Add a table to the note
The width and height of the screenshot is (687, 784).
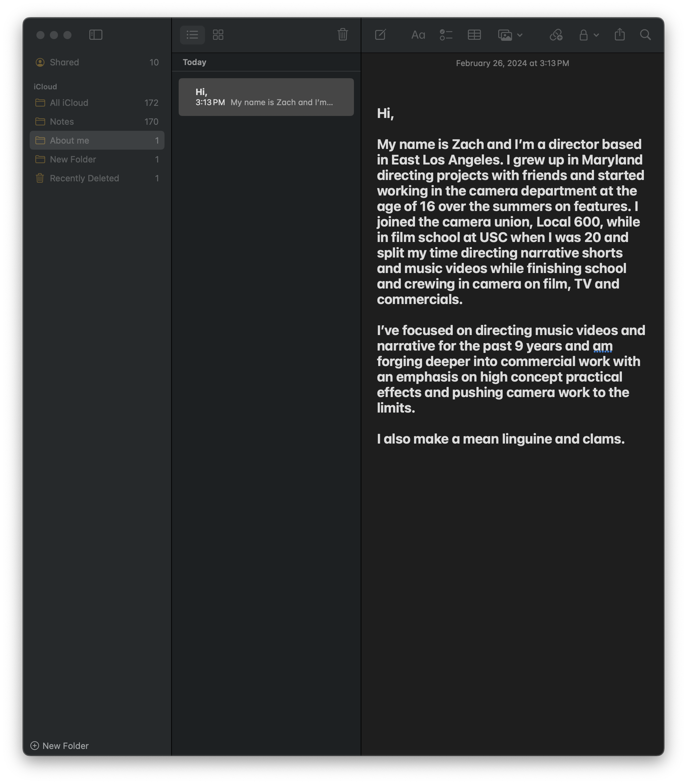pos(474,35)
